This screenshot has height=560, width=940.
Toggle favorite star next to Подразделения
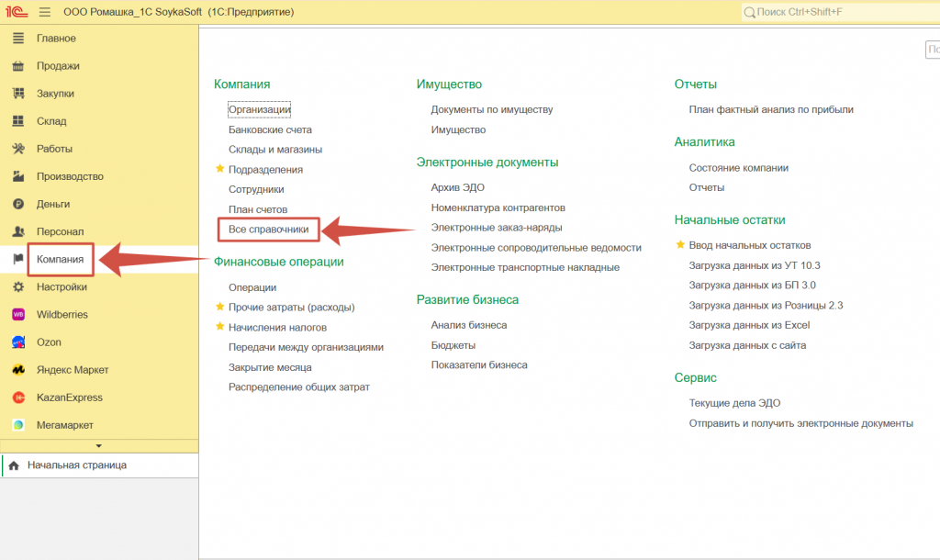click(x=219, y=169)
